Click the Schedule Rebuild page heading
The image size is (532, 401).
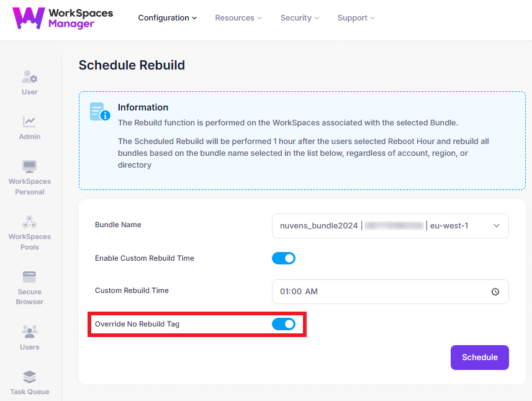[x=132, y=65]
